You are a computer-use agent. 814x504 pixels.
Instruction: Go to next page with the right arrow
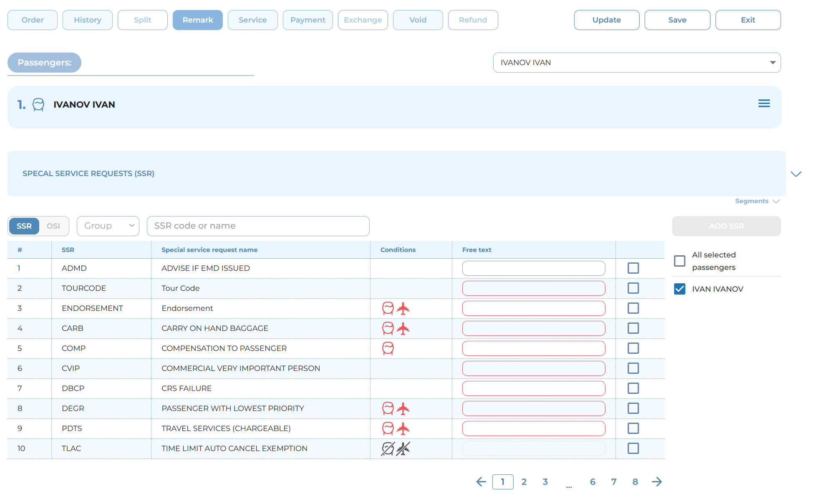point(657,482)
